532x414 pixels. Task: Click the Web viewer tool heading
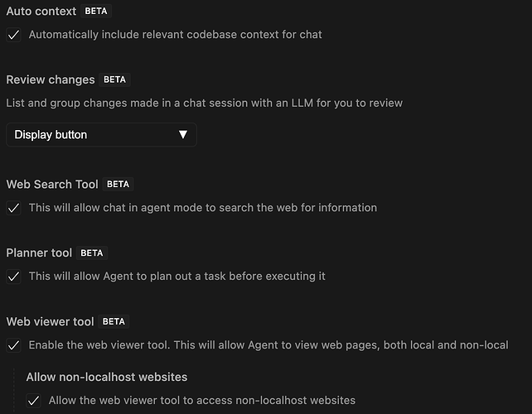click(x=50, y=322)
